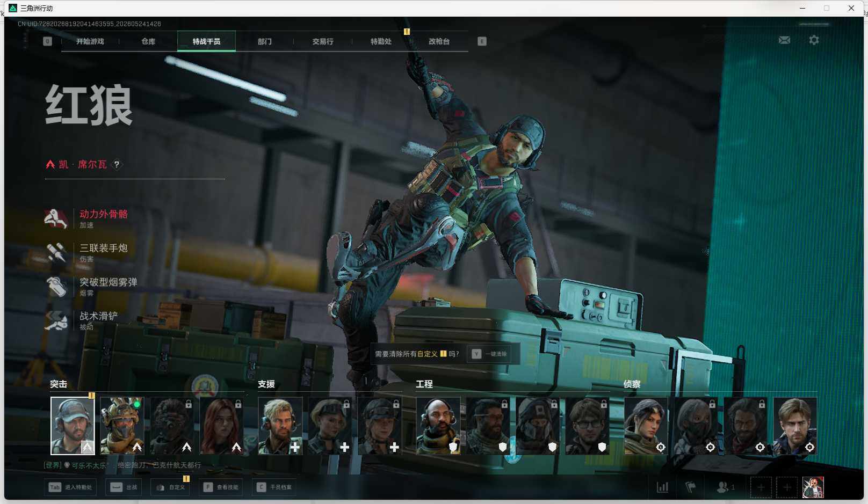Click the second empty squad slot plus

(787, 487)
